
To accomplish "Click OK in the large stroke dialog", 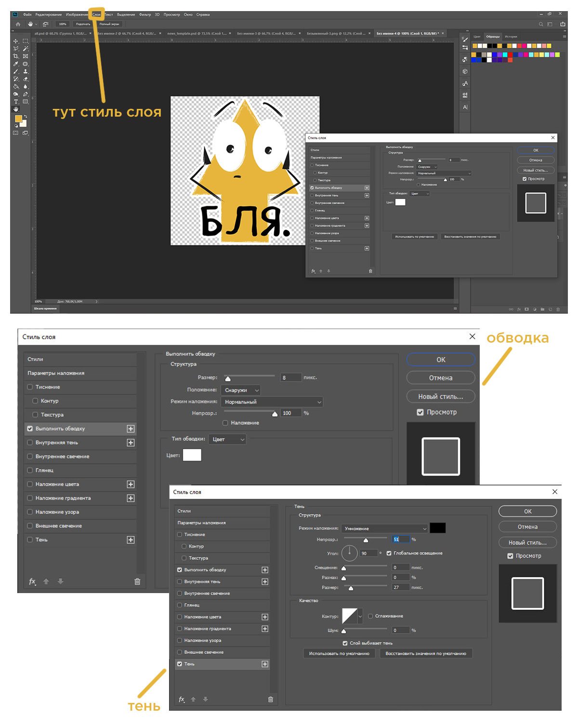I will coord(441,360).
